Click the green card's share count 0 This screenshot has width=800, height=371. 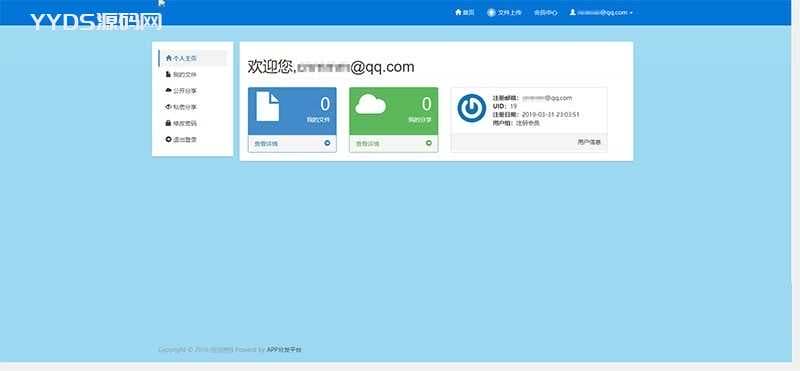pos(427,104)
